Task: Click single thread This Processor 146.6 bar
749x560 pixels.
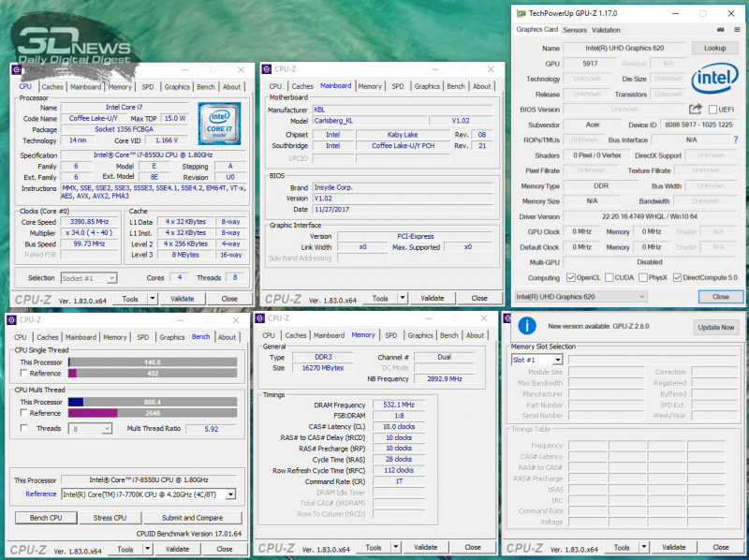Action: (153, 362)
